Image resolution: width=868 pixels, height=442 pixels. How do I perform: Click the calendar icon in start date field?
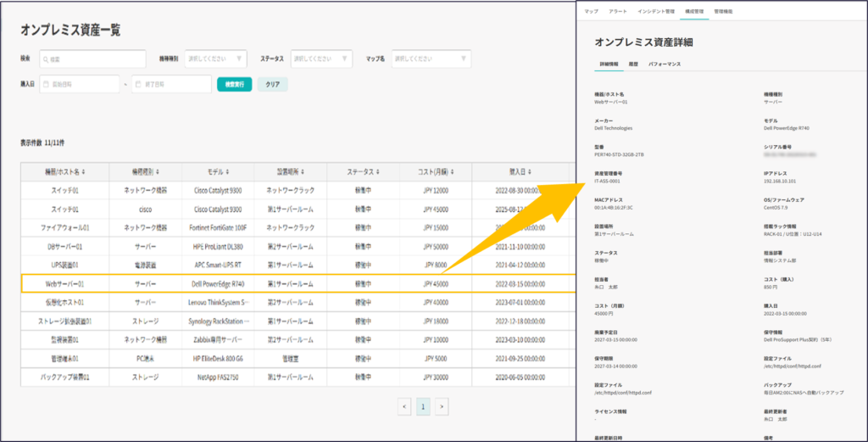coord(44,85)
